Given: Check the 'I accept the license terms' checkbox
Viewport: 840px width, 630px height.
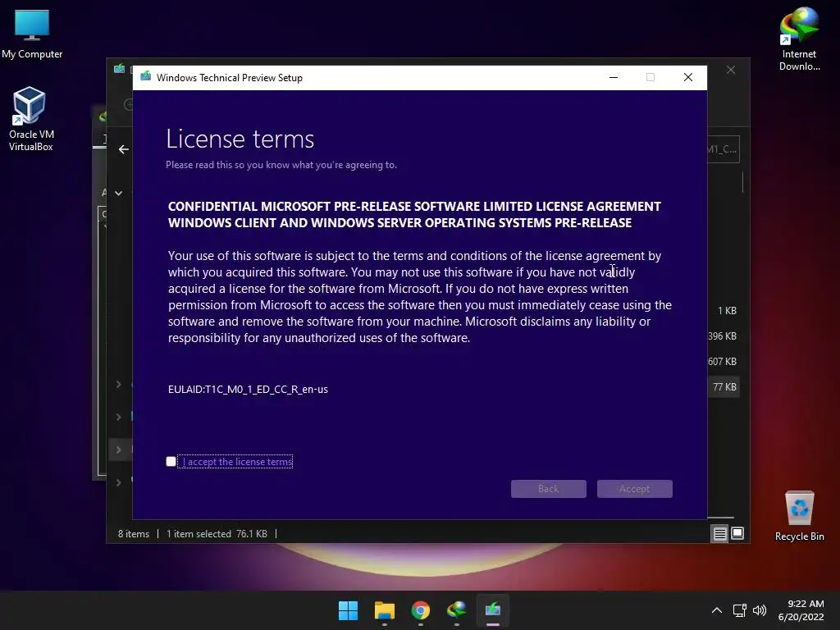Looking at the screenshot, I should point(171,461).
